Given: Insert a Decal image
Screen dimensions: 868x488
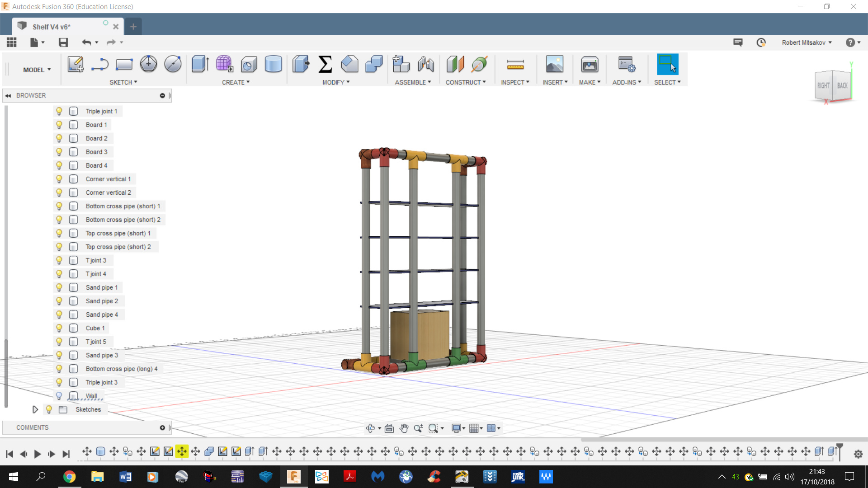Looking at the screenshot, I should coord(555,64).
